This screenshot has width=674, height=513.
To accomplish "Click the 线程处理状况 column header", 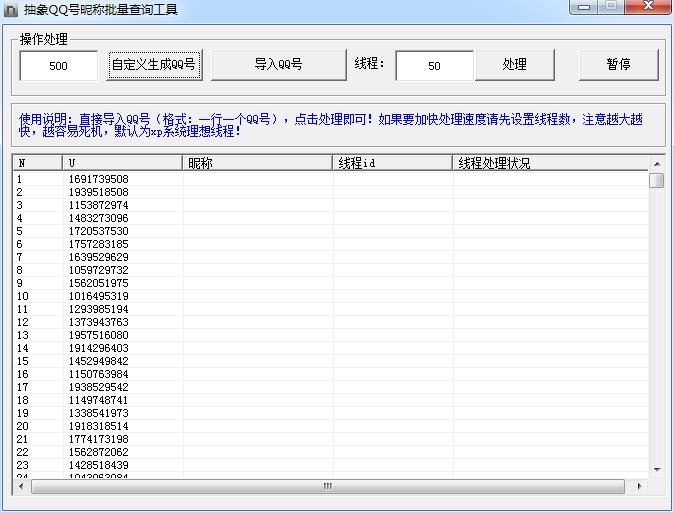I will 550,163.
